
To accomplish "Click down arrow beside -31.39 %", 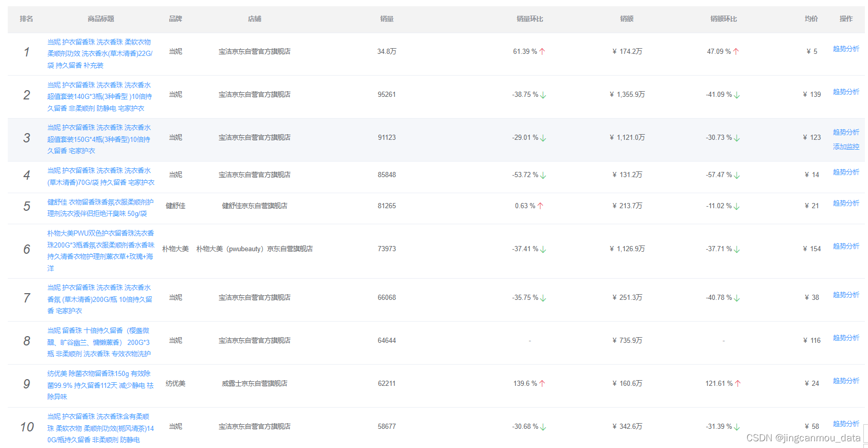I will pos(737,427).
